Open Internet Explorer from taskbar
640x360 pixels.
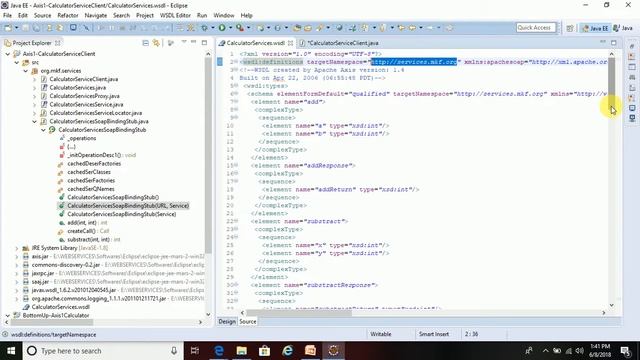pyautogui.click(x=287, y=351)
